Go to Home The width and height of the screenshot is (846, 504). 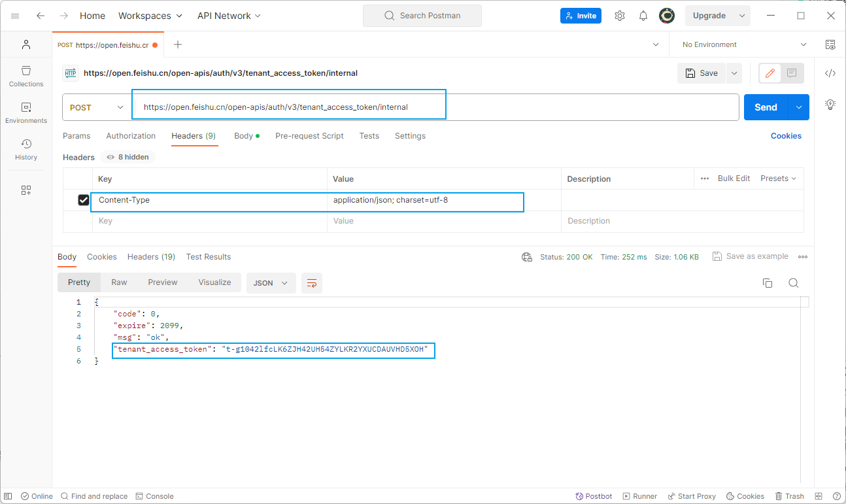click(x=92, y=16)
